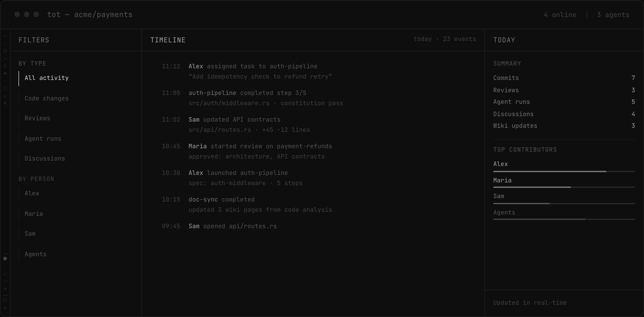Click the swap arrows icon in the lower left rail
This screenshot has width=644, height=317.
tap(5, 281)
